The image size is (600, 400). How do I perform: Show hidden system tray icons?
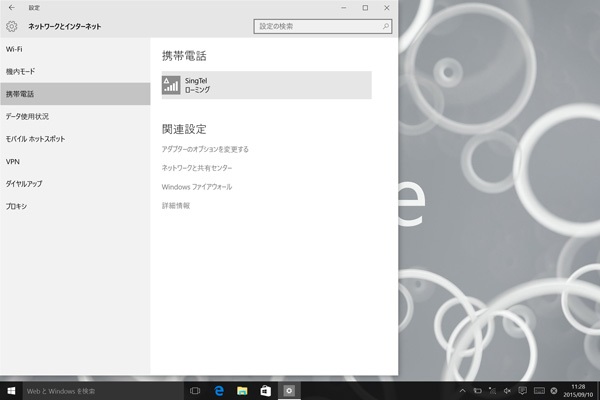463,391
